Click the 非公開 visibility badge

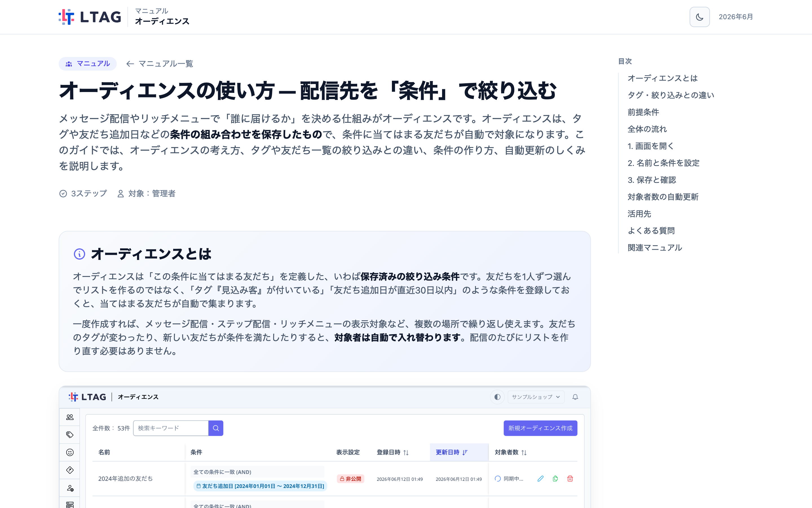[x=350, y=478]
